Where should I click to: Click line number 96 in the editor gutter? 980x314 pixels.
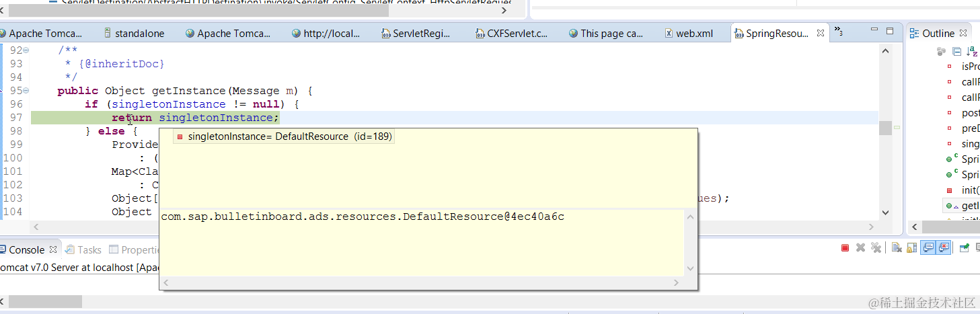tap(16, 104)
